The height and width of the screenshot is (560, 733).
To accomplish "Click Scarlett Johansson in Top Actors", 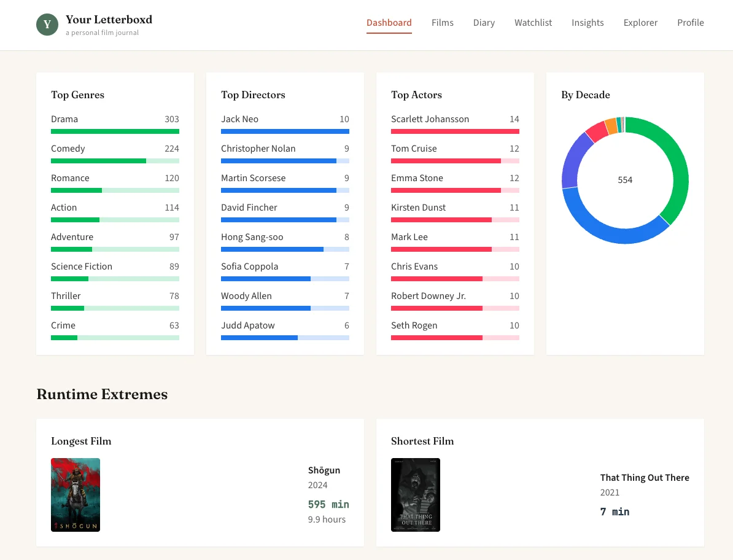I will coord(430,119).
